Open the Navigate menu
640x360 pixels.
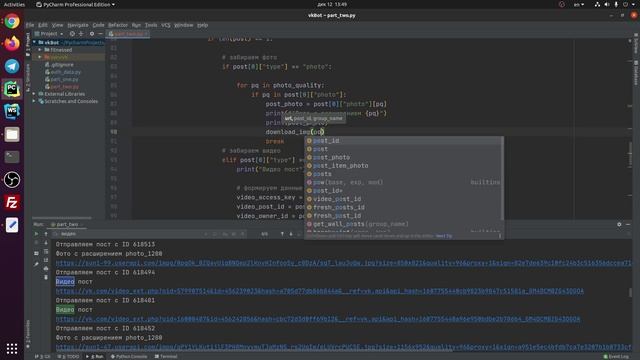[78, 25]
